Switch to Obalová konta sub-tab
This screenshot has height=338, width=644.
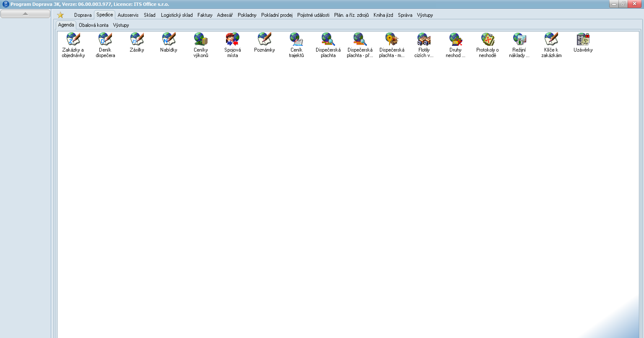tap(93, 25)
